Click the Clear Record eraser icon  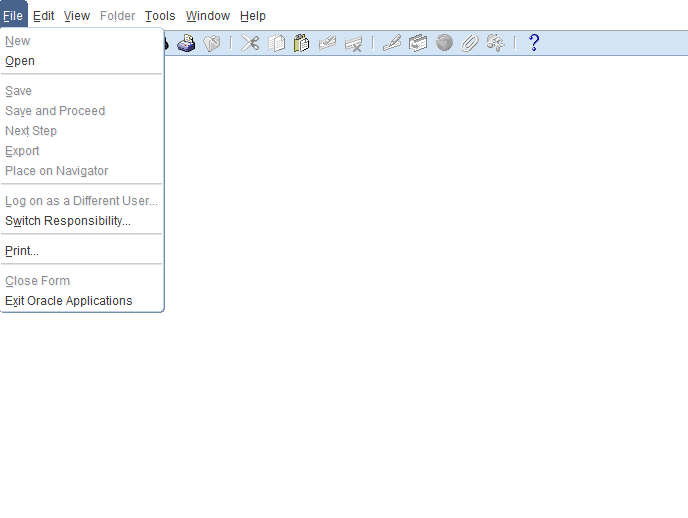click(327, 43)
